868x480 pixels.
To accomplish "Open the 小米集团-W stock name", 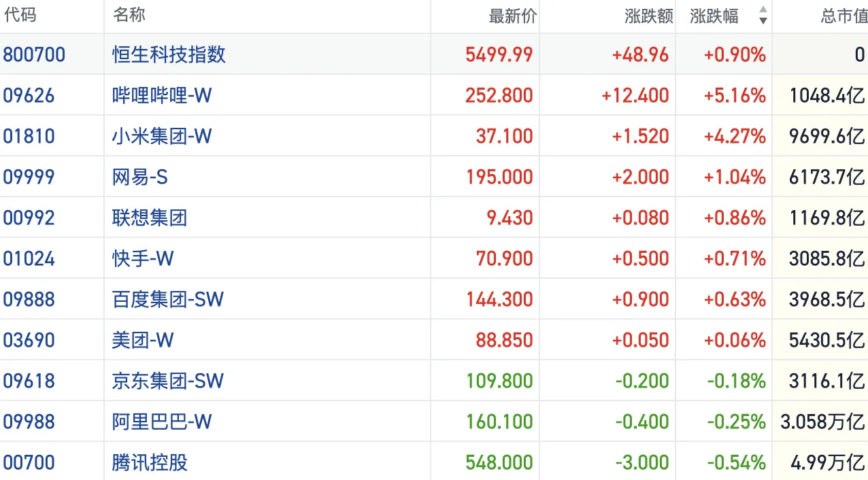I will click(x=162, y=136).
